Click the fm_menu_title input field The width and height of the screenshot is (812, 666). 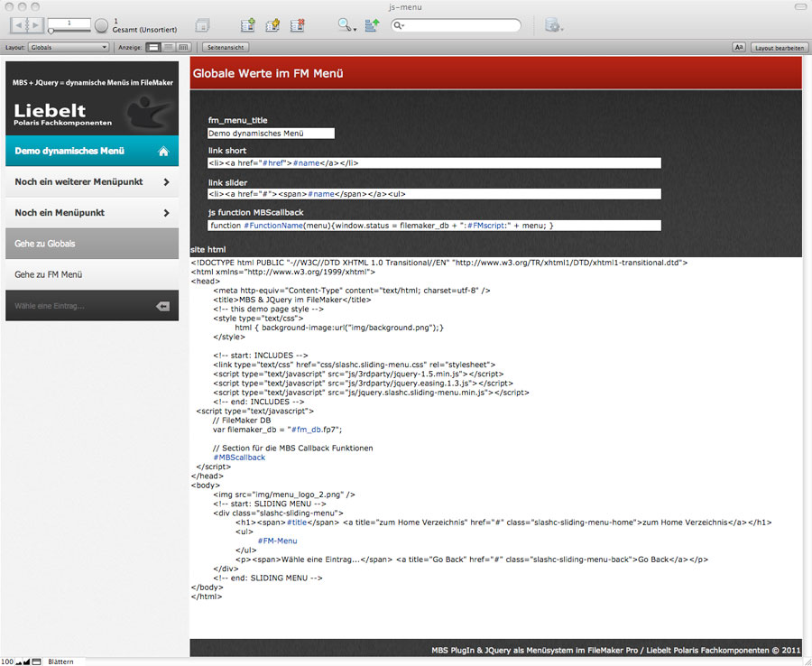271,134
